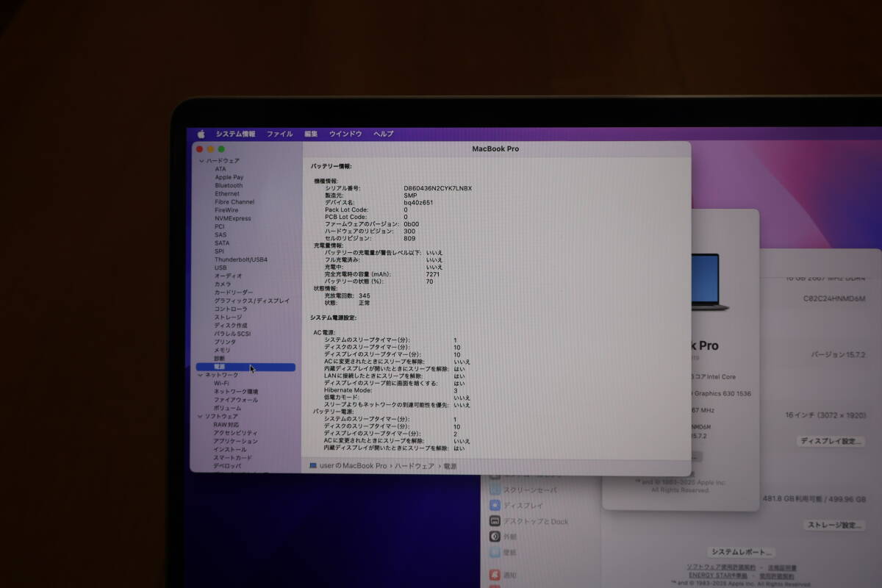Select Wi-Fi under ネットワーク

(x=221, y=383)
